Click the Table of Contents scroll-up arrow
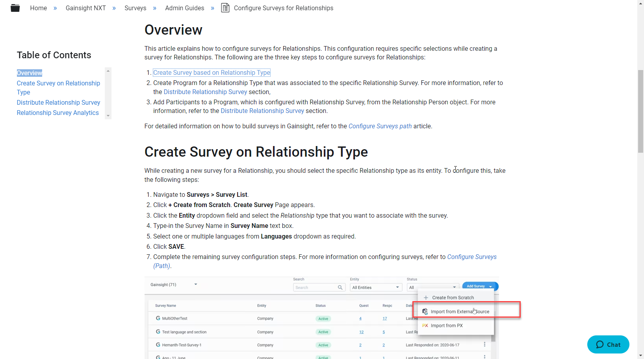The width and height of the screenshot is (644, 359). [108, 71]
